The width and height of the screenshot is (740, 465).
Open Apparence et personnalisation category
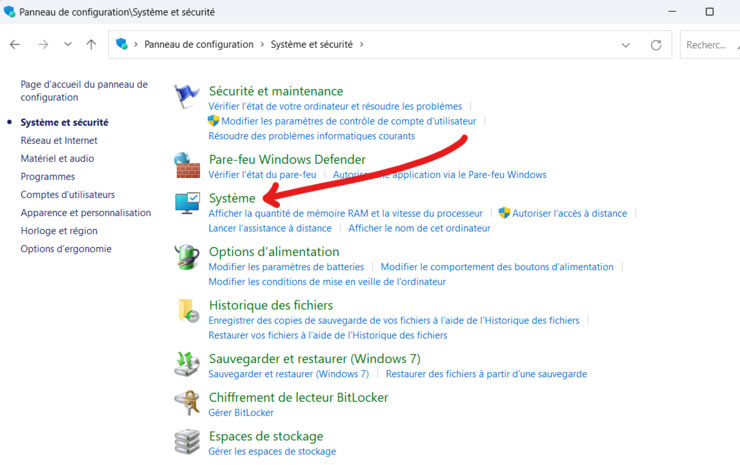(x=85, y=213)
